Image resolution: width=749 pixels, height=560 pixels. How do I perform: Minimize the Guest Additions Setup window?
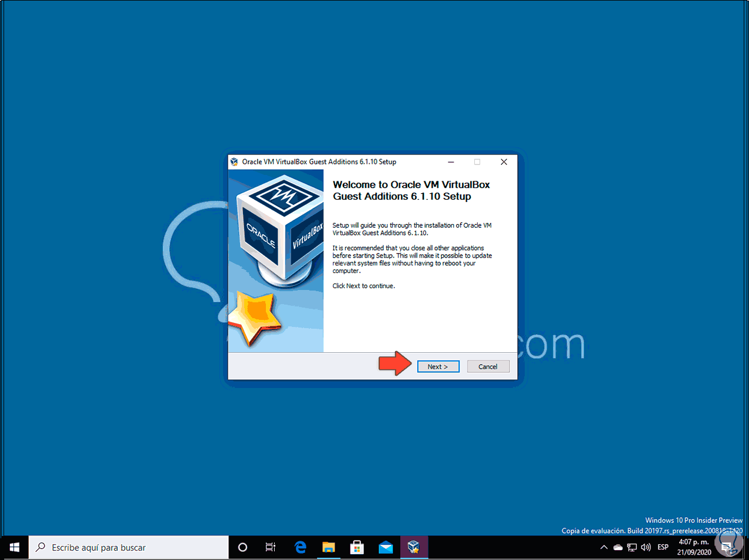pyautogui.click(x=451, y=162)
